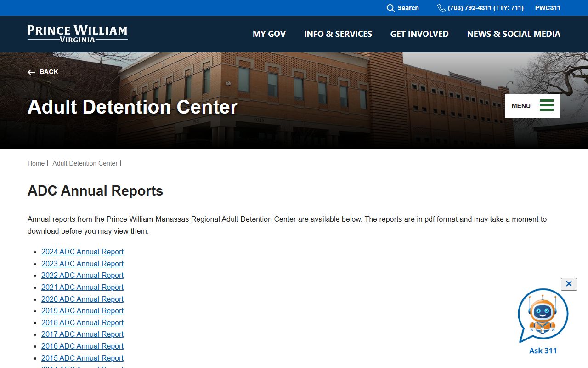Open the INFO & SERVICES menu

tap(338, 34)
